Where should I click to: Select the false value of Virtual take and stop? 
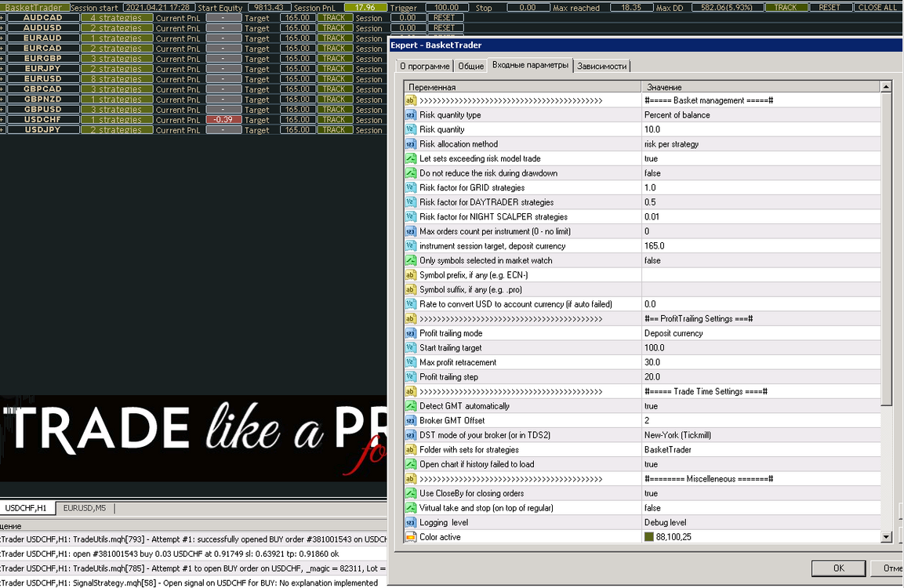point(652,508)
